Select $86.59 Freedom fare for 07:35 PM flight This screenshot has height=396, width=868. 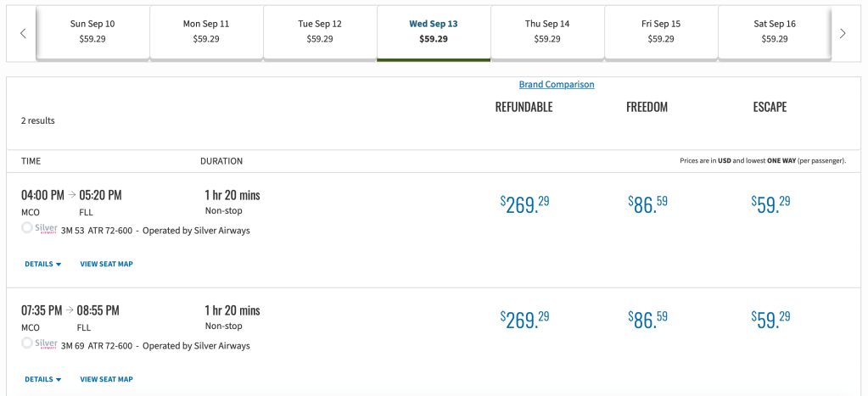(x=647, y=320)
